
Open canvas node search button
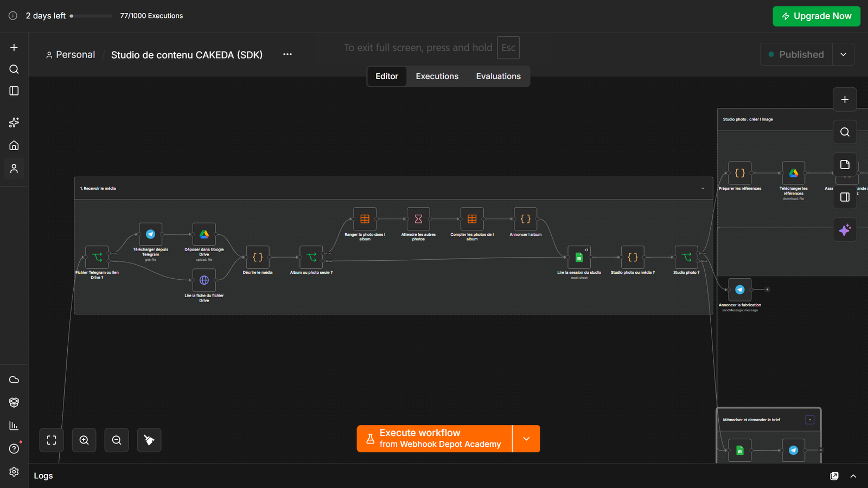click(845, 132)
